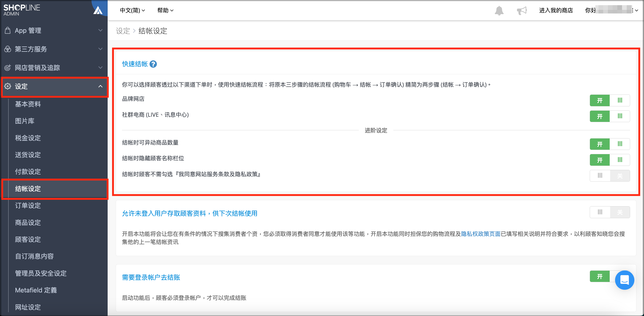Image resolution: width=644 pixels, height=316 pixels.
Task: Toggle 结帐时隐藏顾客名称栏位 switch
Action: (609, 160)
